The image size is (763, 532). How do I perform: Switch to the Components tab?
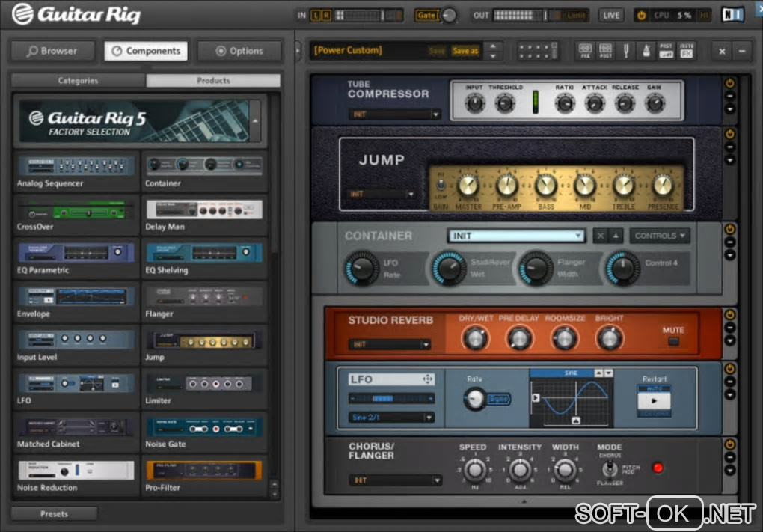[146, 51]
